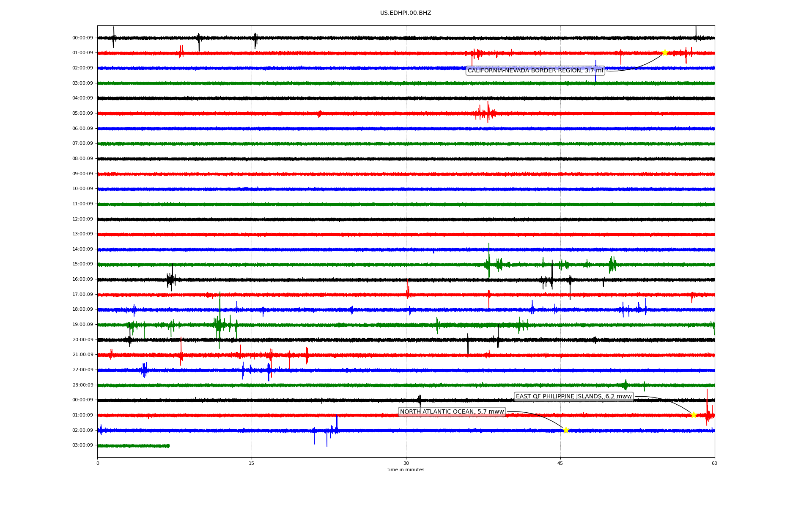Click the 16:00:09 time label
The image size is (812, 508).
tap(82, 279)
